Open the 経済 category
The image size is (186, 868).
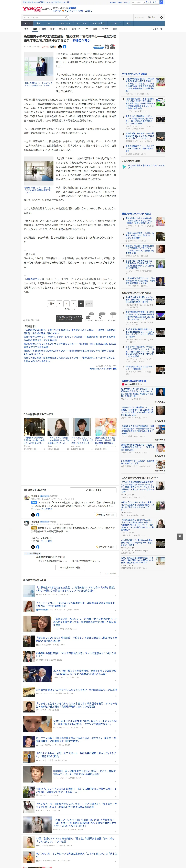[x=52, y=29]
